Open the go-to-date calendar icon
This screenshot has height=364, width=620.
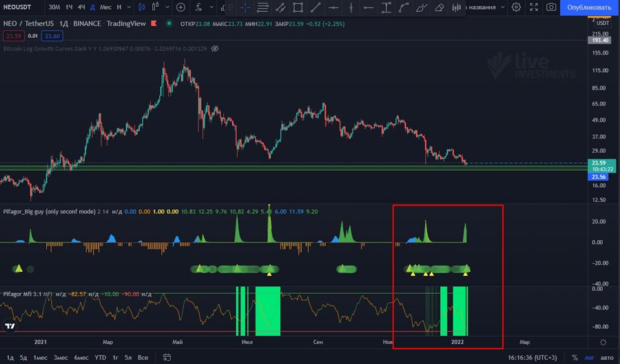pos(166,357)
